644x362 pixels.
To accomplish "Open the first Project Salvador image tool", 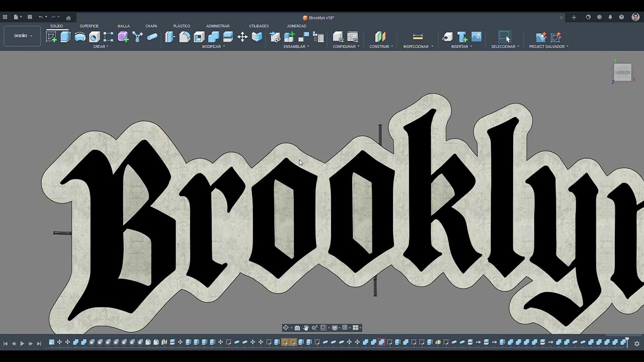I will tap(541, 37).
